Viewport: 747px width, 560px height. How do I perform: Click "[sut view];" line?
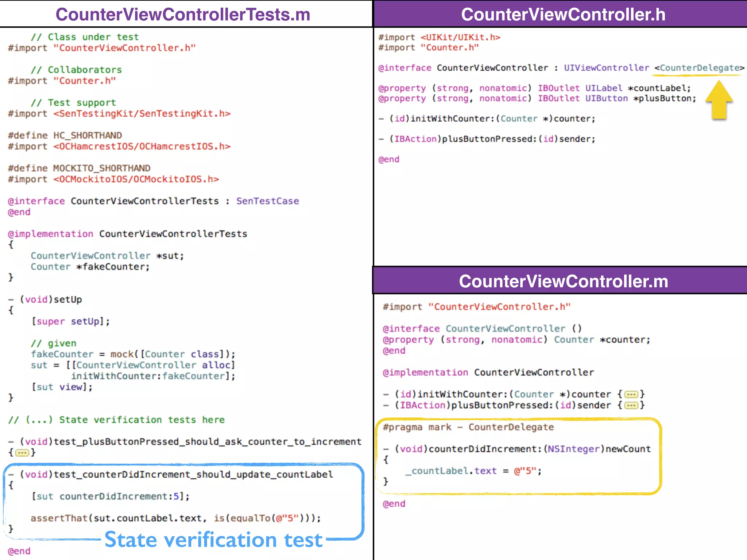(x=62, y=387)
